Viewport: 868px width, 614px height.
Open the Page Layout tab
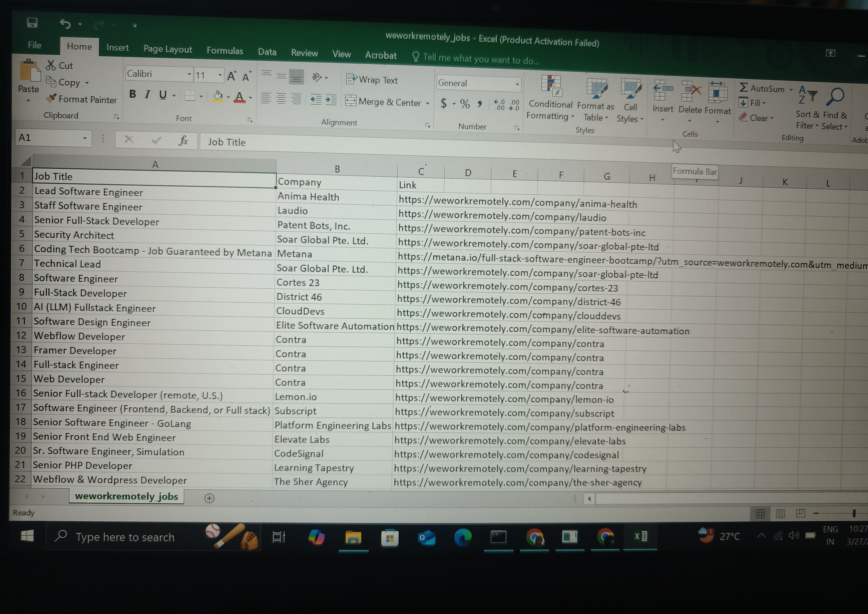point(168,49)
